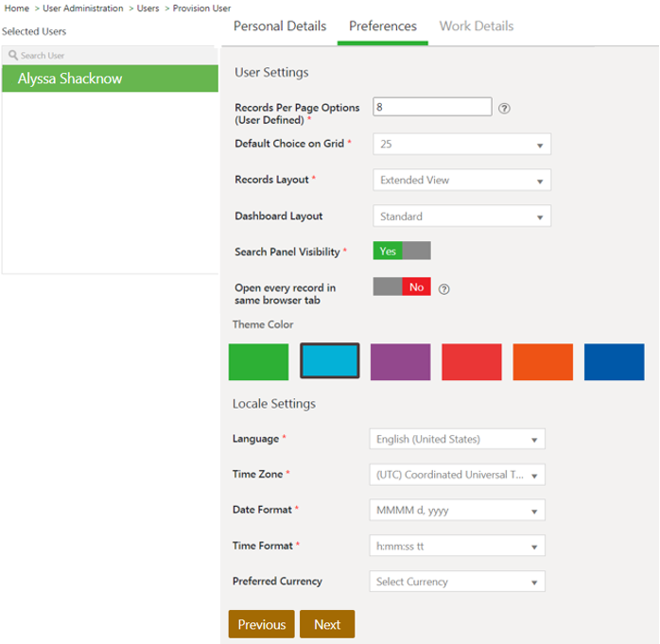Click help icon next to same browser tab toggle

point(444,288)
